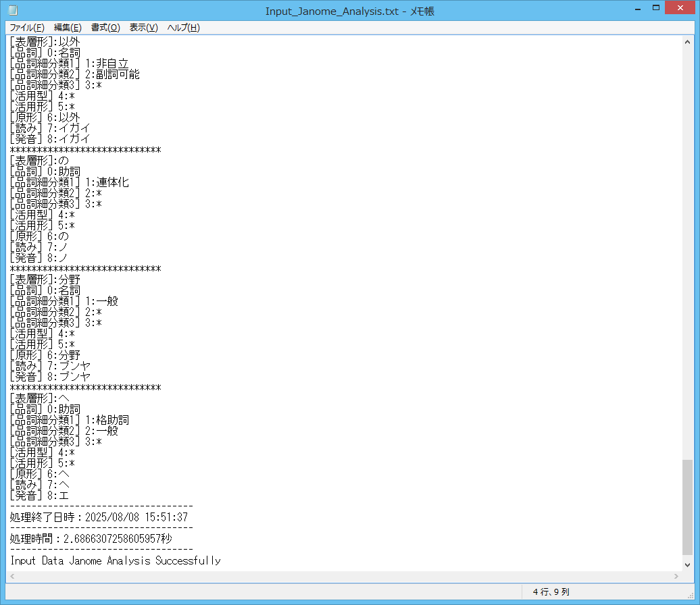Viewport: 700px width, 605px height.
Task: Open the 書式(O) menu
Action: pos(105,28)
